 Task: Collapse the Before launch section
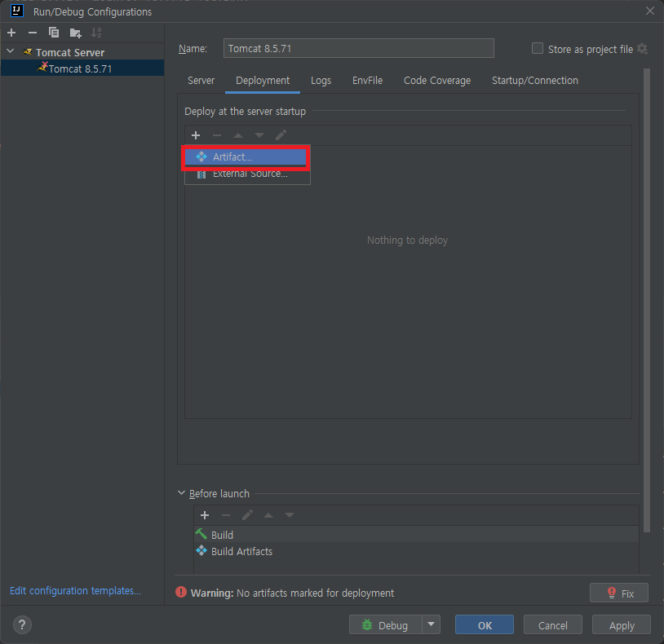181,493
